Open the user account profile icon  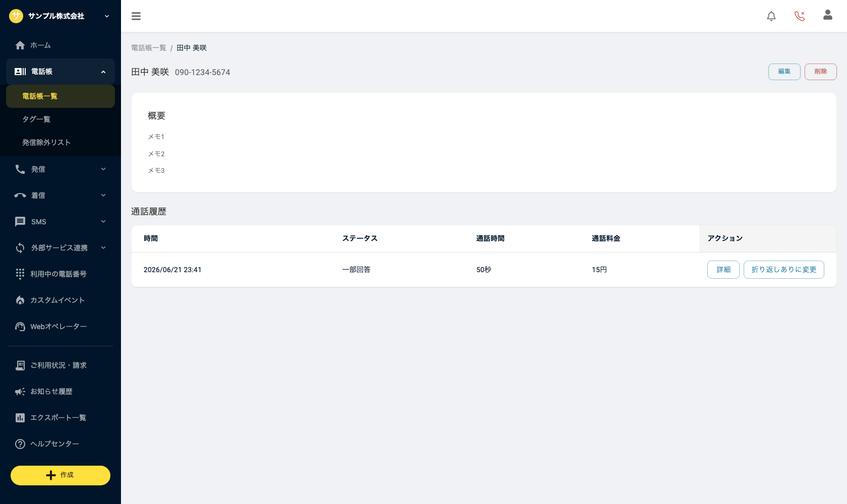point(828,15)
